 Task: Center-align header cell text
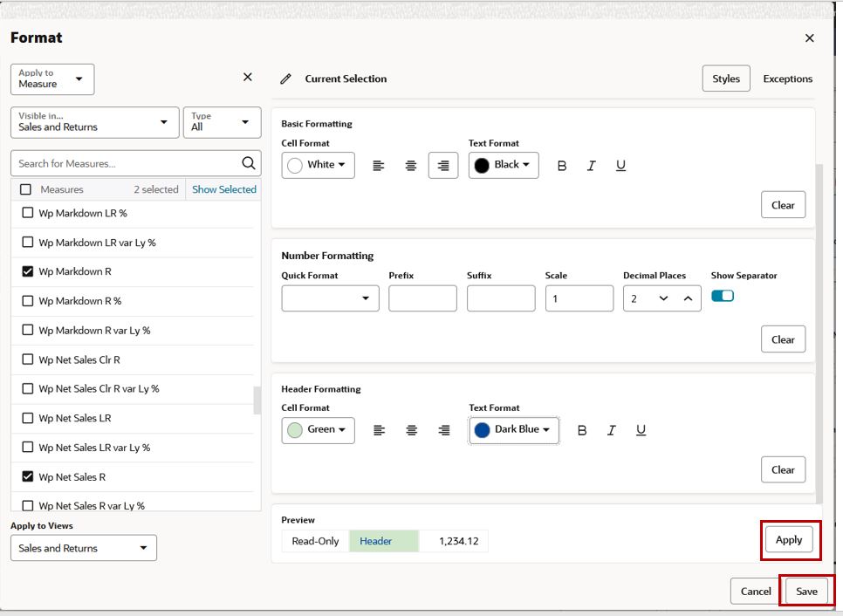[x=411, y=430]
